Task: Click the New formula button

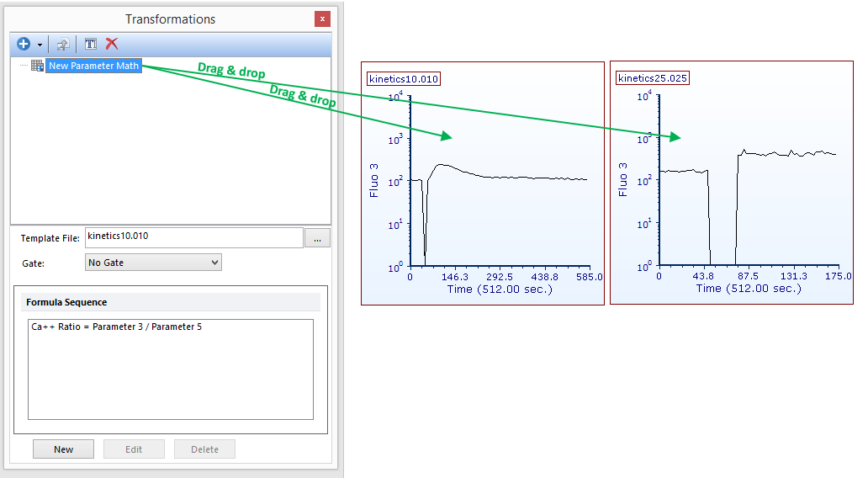Action: pyautogui.click(x=63, y=449)
